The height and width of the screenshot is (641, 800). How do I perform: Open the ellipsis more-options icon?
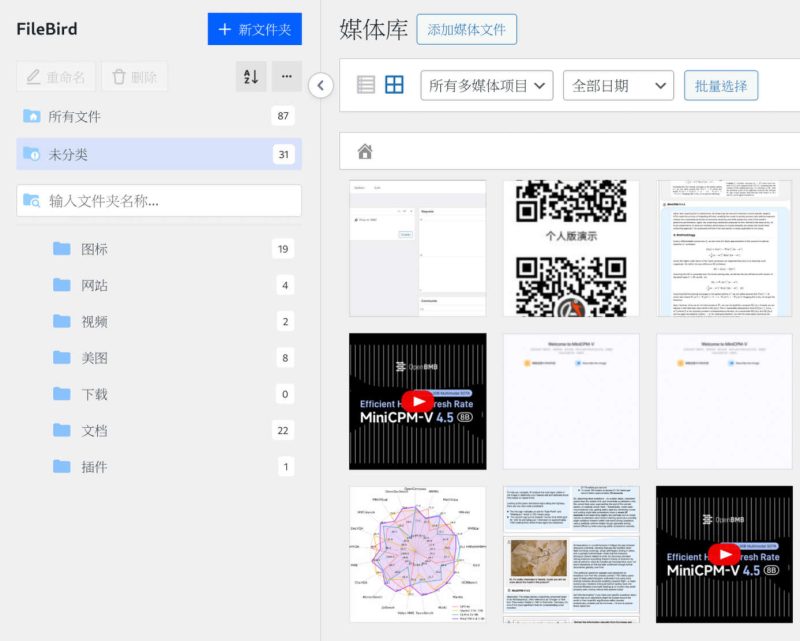click(x=286, y=76)
